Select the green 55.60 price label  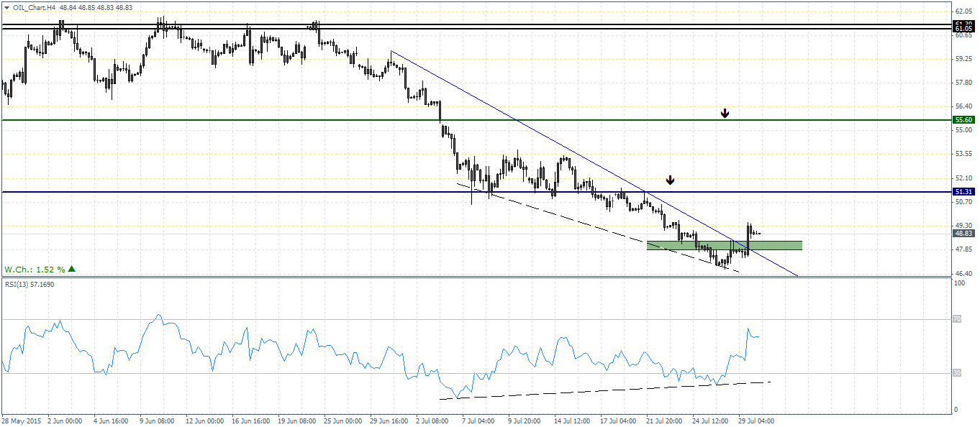click(x=963, y=120)
